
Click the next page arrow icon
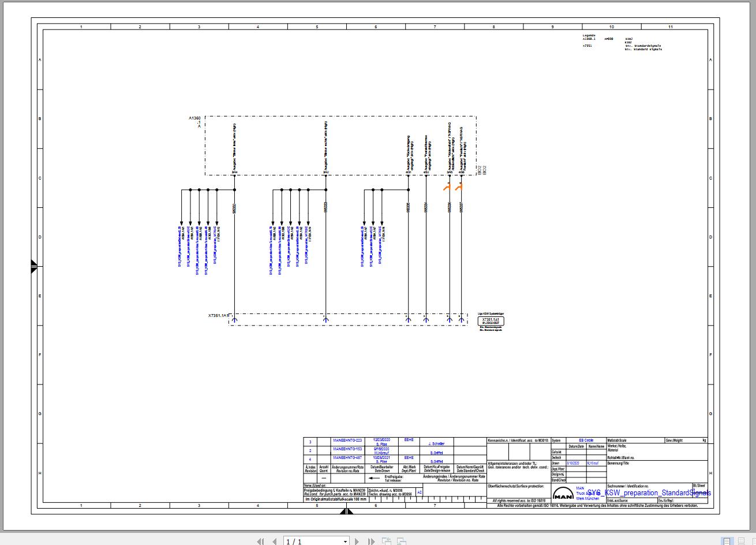[356, 542]
